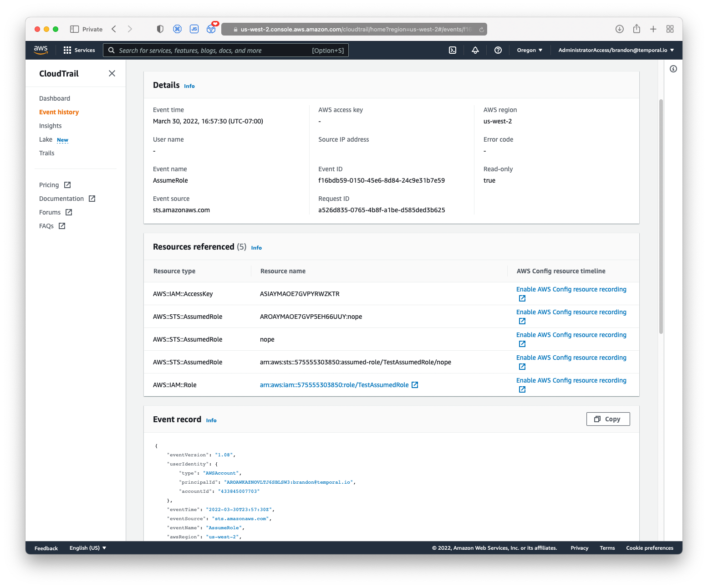
Task: Copy the event record JSON
Action: pyautogui.click(x=608, y=419)
